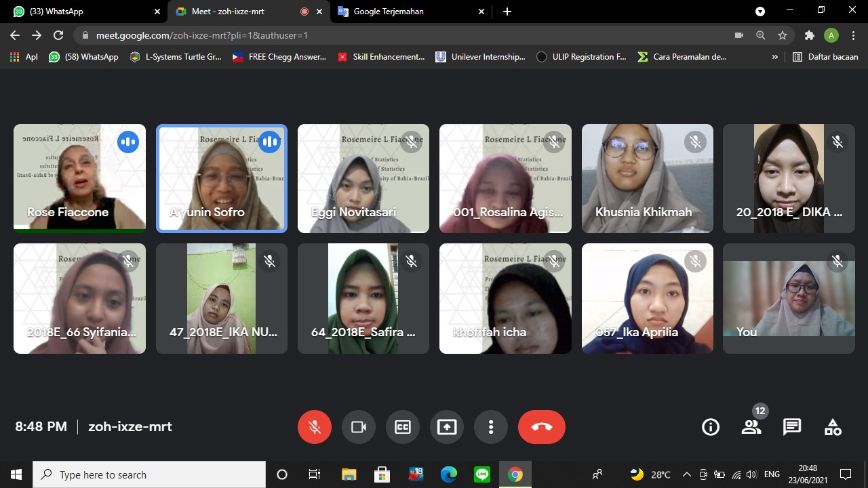Click the Windows taskbar search box
Viewport: 868px width, 488px height.
tap(149, 474)
